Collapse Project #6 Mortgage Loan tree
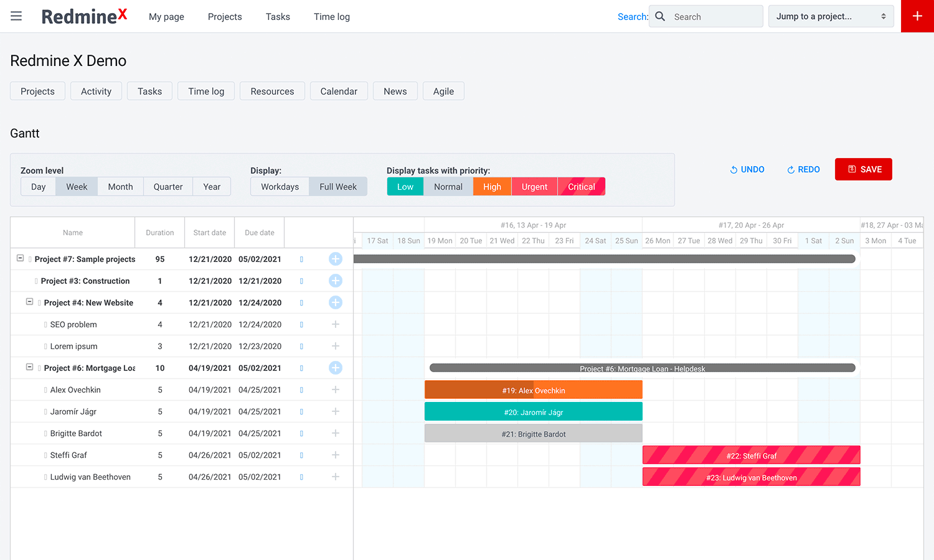Viewport: 934px width, 560px height. pyautogui.click(x=29, y=366)
